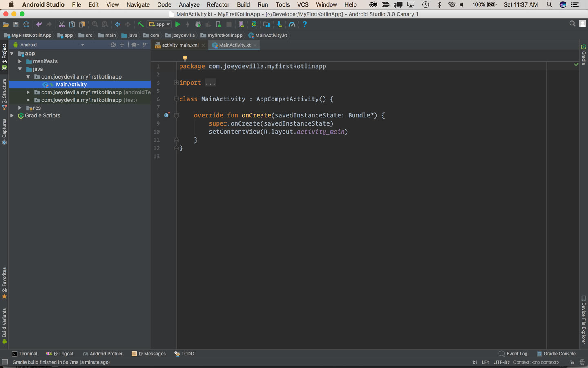
Task: Open the Refactor menu
Action: tap(218, 4)
